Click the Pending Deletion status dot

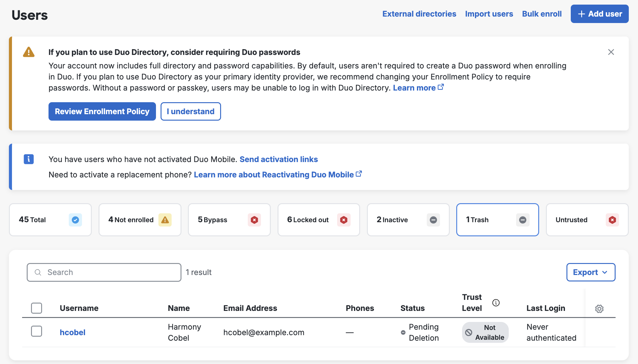(x=403, y=332)
